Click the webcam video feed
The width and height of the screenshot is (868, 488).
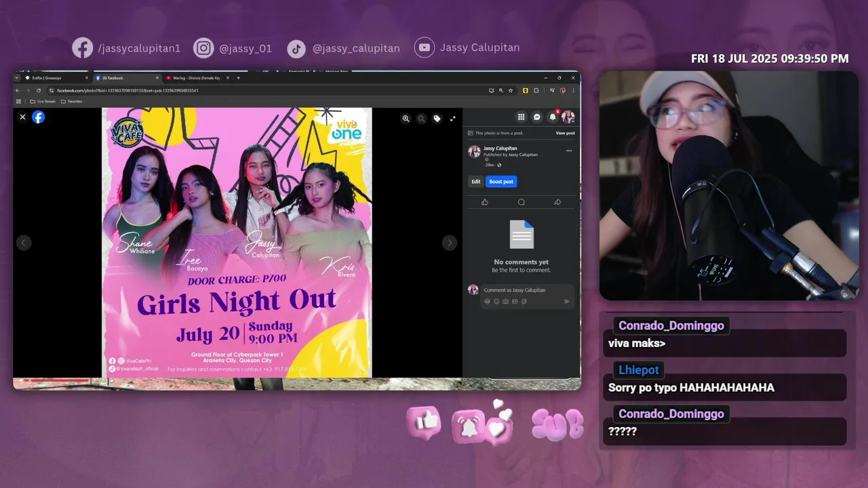[729, 186]
